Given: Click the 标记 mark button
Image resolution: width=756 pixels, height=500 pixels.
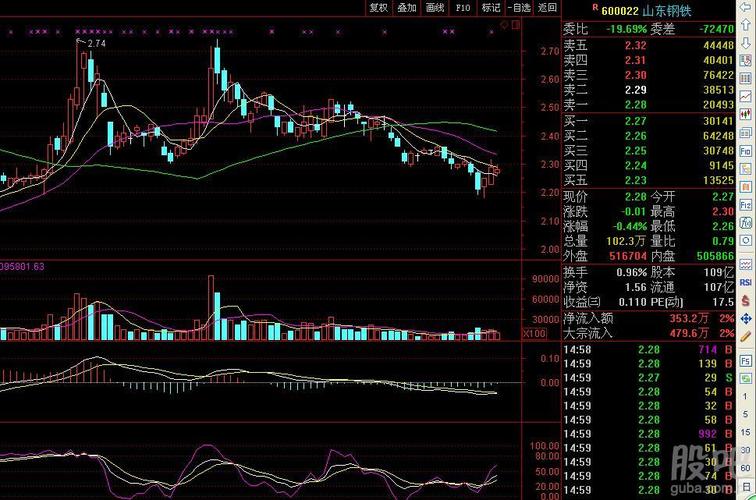Looking at the screenshot, I should (491, 7).
